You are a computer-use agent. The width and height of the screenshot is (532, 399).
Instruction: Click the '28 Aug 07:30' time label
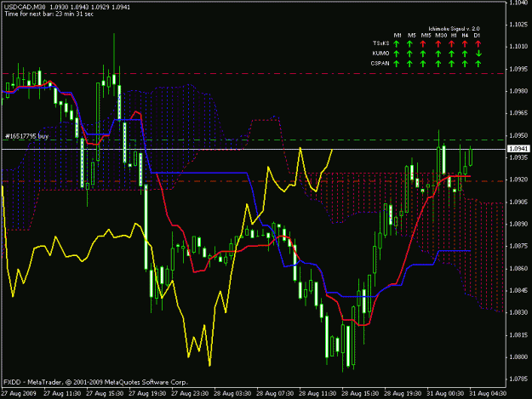click(x=275, y=394)
